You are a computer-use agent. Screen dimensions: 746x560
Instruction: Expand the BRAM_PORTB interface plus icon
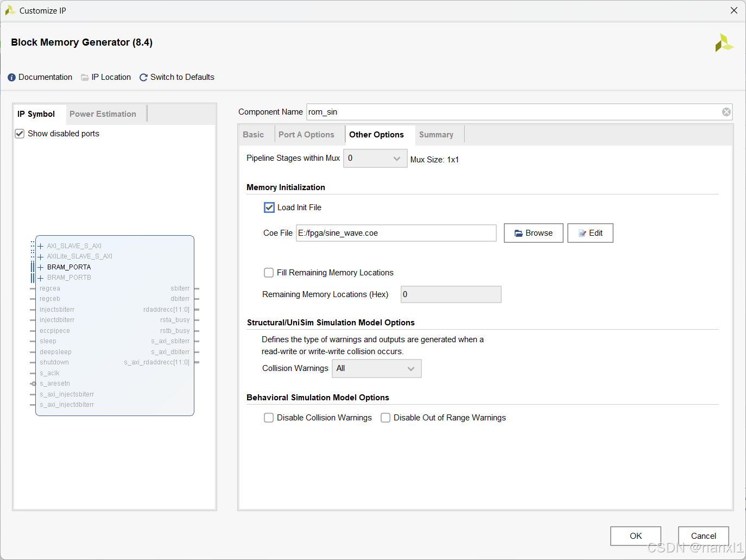[x=41, y=278]
